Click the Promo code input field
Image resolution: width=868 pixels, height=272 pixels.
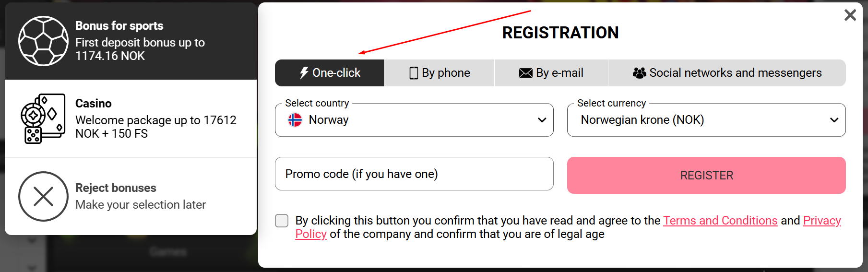(414, 174)
